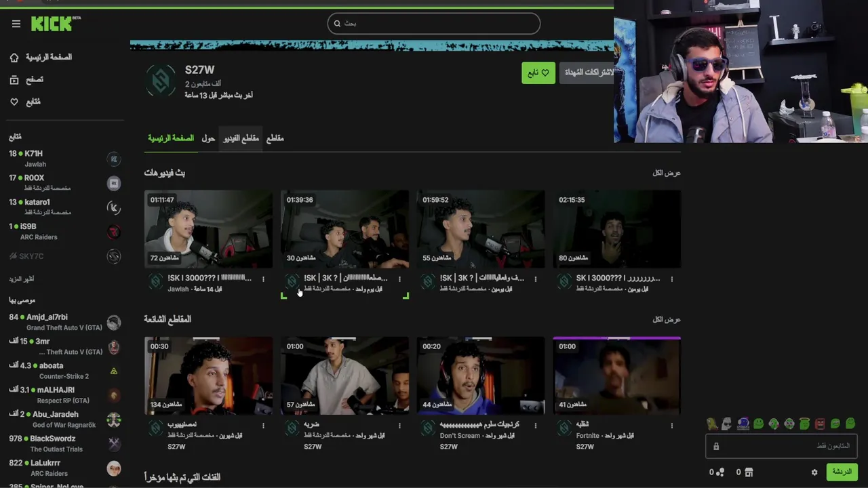Switch to the Clips tab
Screen dimensions: 868x488
pyautogui.click(x=275, y=138)
